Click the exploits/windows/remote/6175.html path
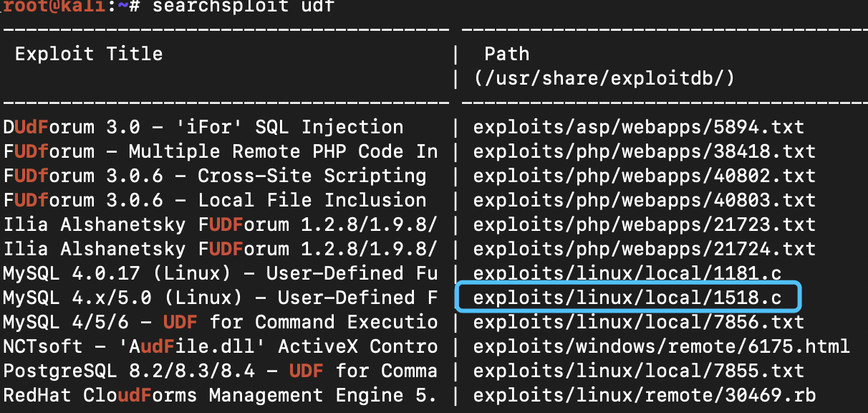 [x=662, y=346]
